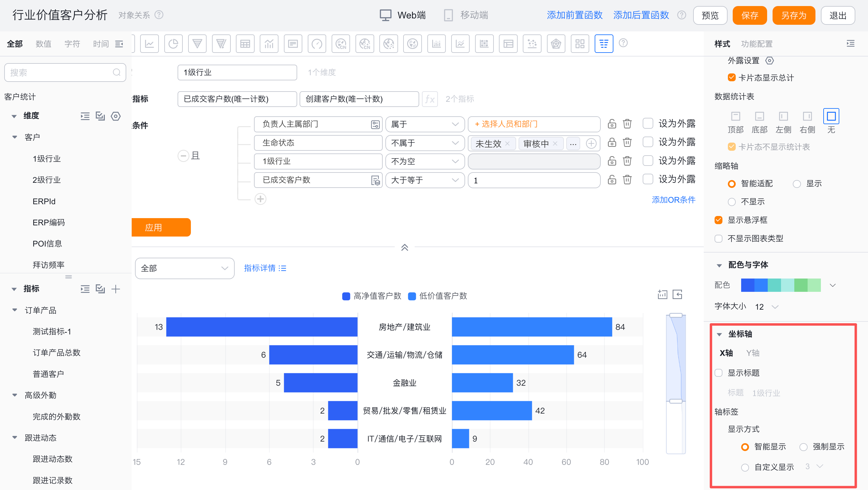Delete the 生命状态 condition row
Screen dimensions: 868x490
point(627,143)
